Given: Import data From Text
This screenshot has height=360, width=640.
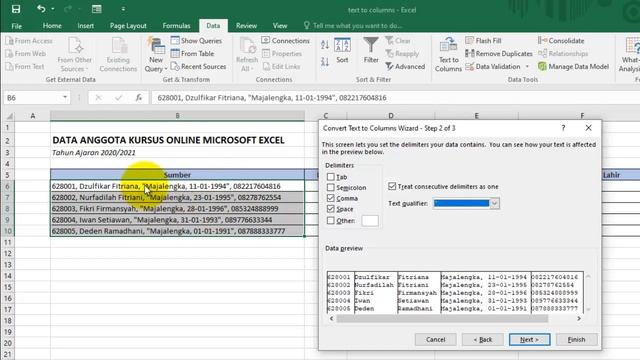Looking at the screenshot, I should [25, 66].
